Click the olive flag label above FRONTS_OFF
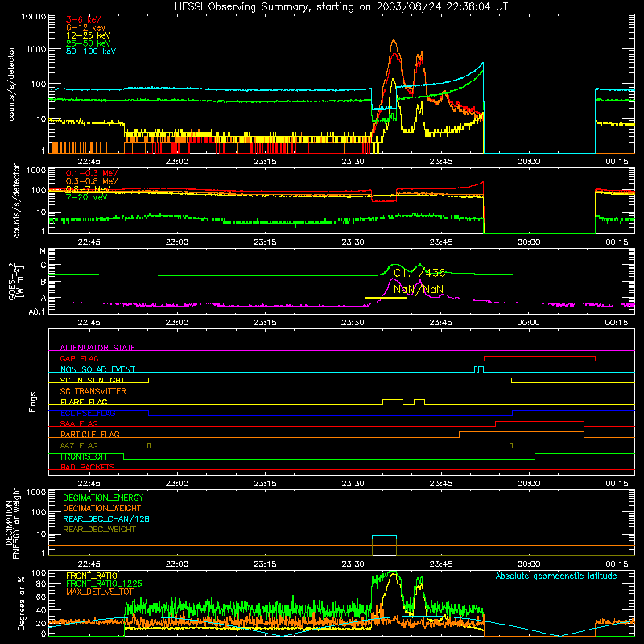The image size is (644, 644). coord(79,445)
